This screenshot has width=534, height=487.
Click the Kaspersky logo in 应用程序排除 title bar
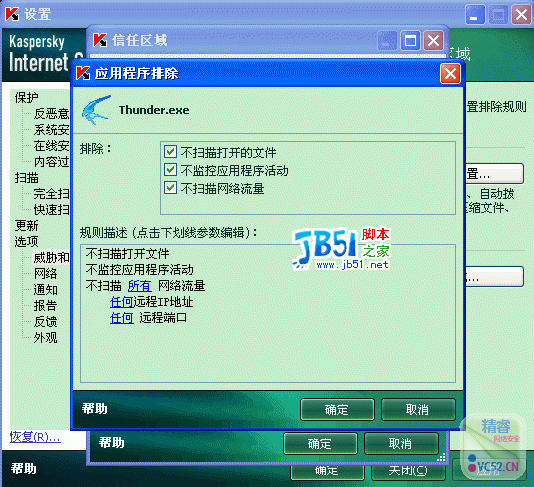pos(83,73)
